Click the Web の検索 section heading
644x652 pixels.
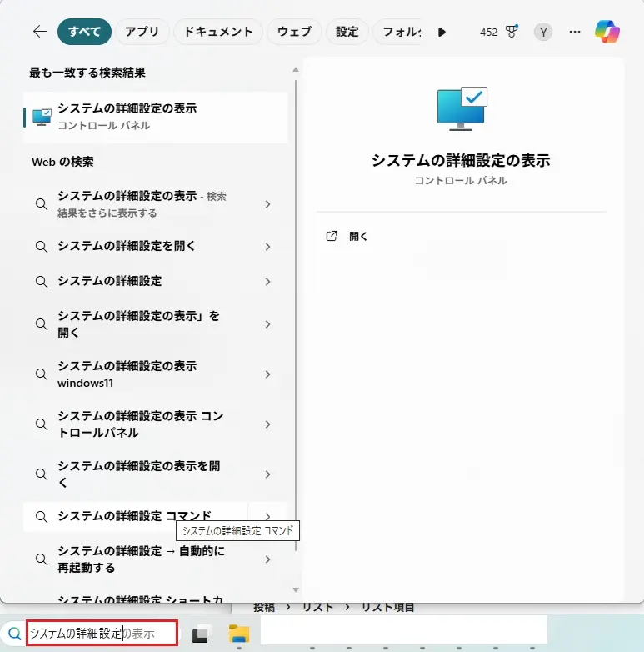click(62, 162)
